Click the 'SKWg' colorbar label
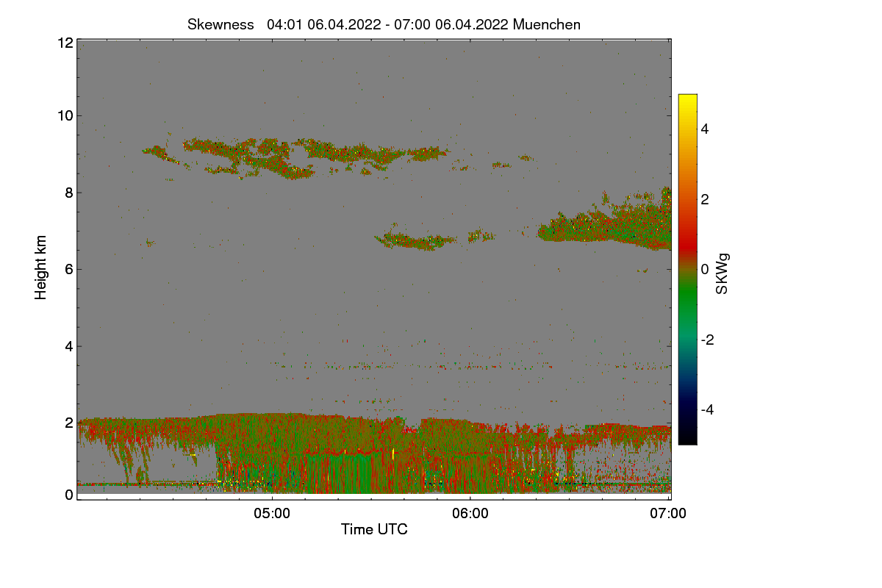 [x=723, y=274]
